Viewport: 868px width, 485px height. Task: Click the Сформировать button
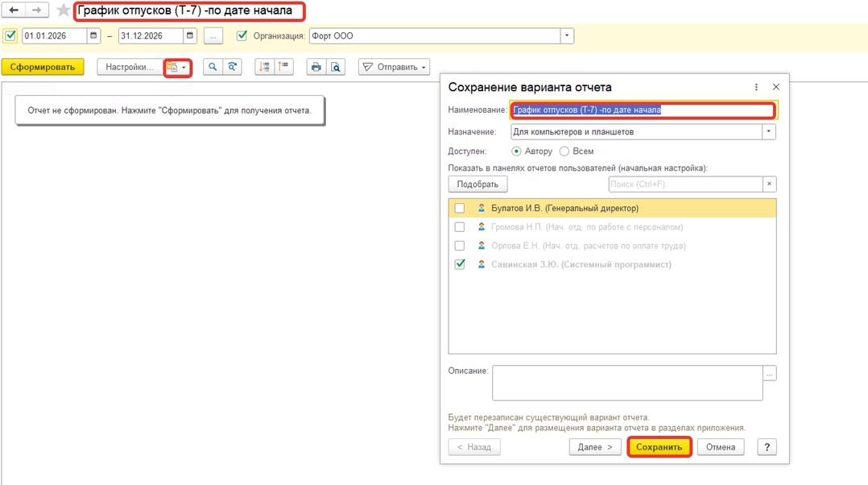click(x=43, y=67)
